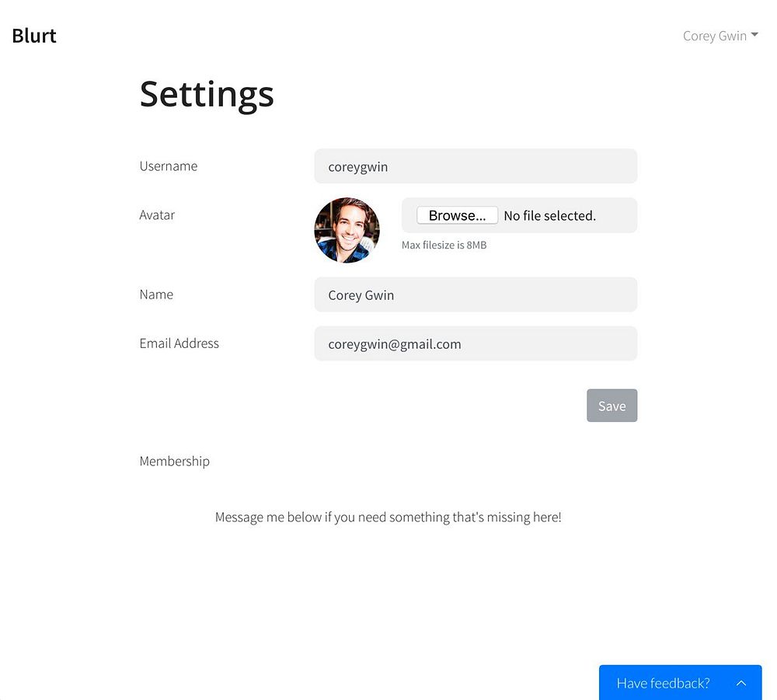The height and width of the screenshot is (700, 777).
Task: Expand feedback widget using the chevron
Action: pos(740,683)
